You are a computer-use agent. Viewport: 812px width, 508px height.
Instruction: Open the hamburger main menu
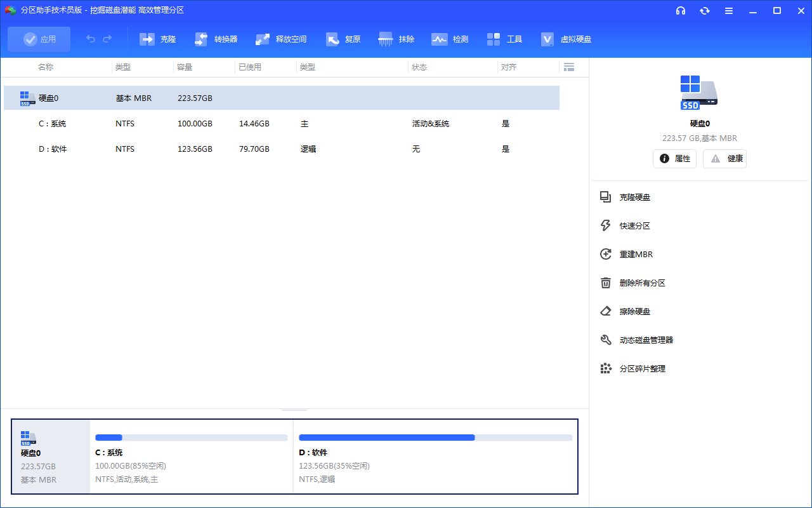[x=729, y=11]
